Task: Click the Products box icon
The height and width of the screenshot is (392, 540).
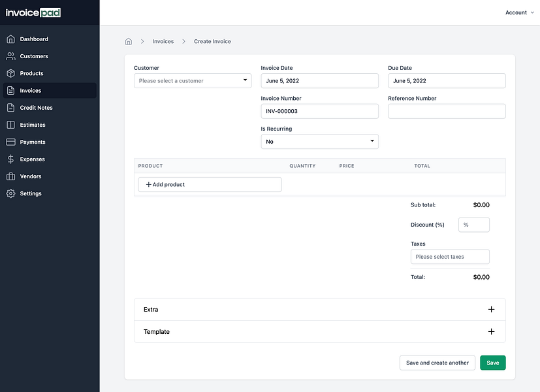Action: tap(10, 73)
